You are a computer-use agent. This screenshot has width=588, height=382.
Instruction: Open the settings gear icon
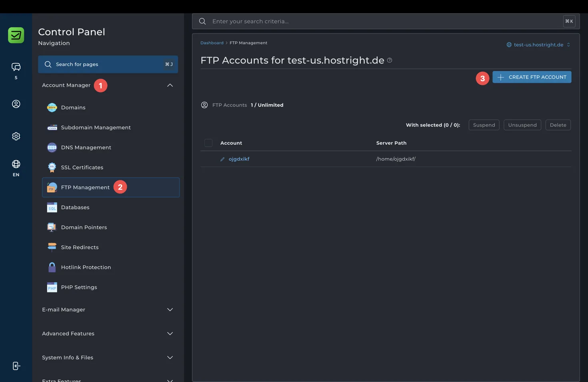click(x=16, y=136)
